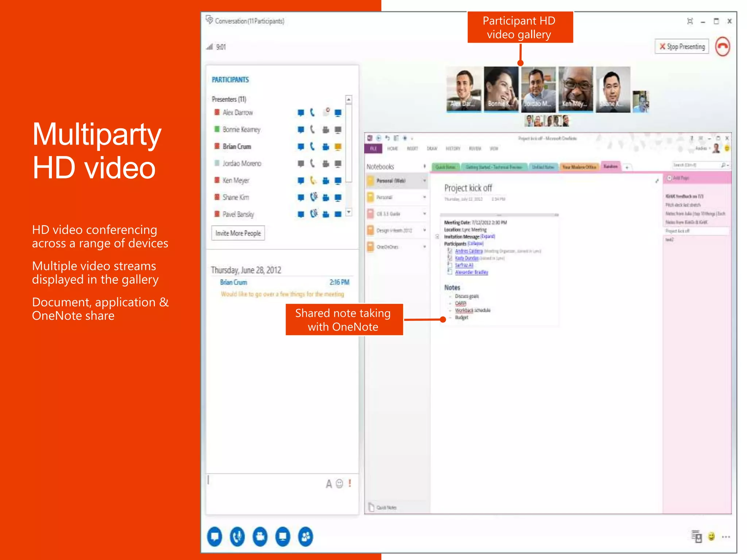Click the Notebooks pane pin arrow

(425, 166)
